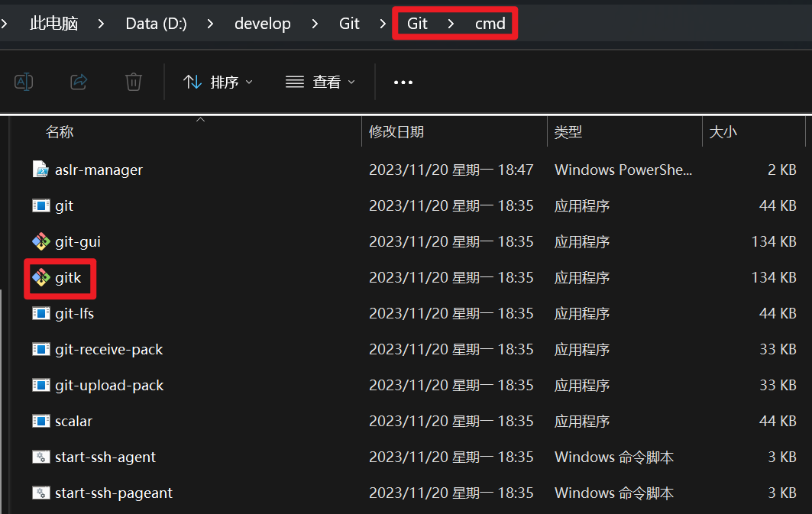Select the git application icon
Viewport: 812px width, 514px height.
point(41,205)
